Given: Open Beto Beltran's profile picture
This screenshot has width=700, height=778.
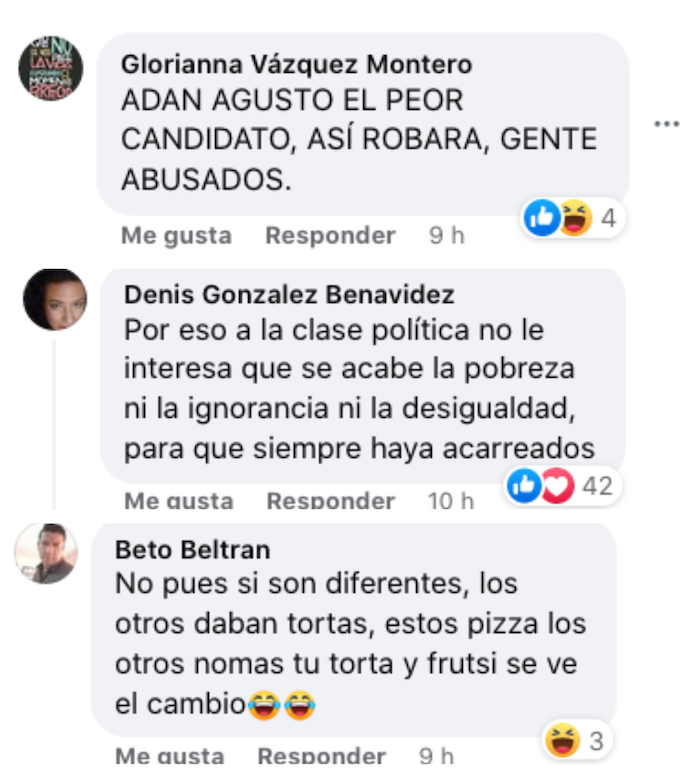Looking at the screenshot, I should pyautogui.click(x=46, y=553).
